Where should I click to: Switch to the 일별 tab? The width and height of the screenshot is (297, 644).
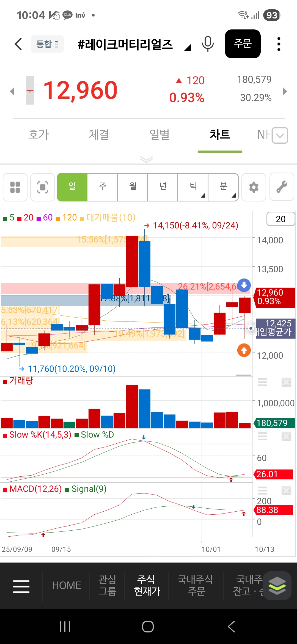pyautogui.click(x=159, y=135)
